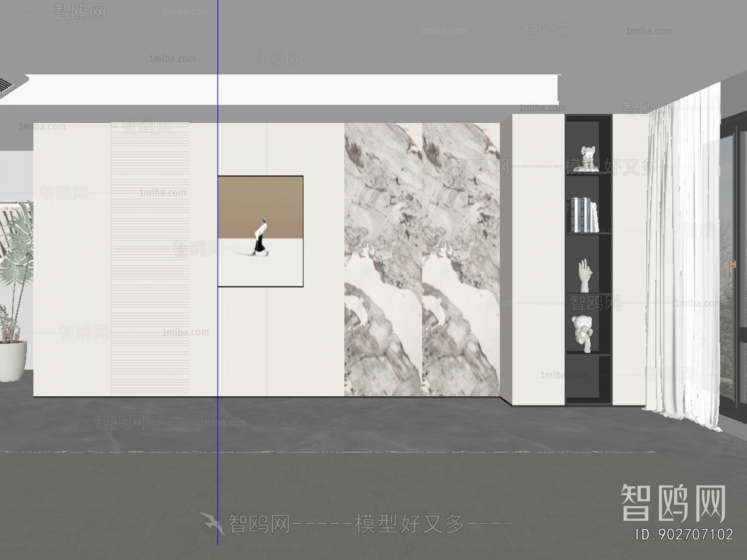Click the ID:902707102 text
Viewport: 747px width, 560px height.
point(684,534)
